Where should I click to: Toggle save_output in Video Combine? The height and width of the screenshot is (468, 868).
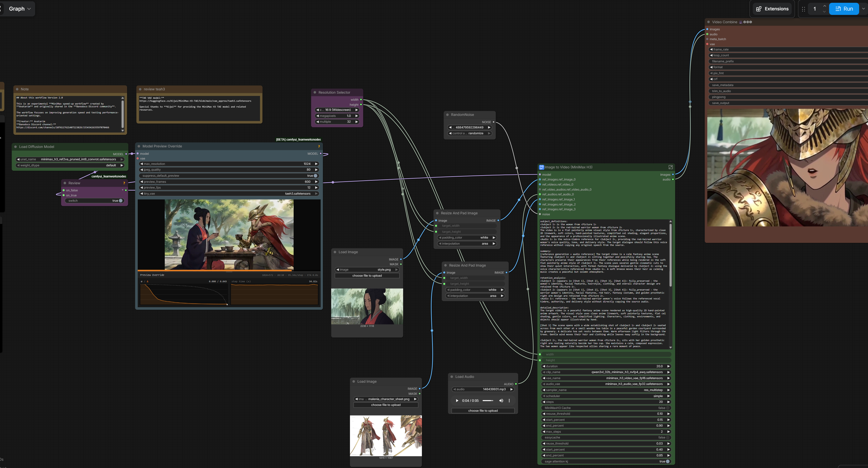[x=788, y=103]
